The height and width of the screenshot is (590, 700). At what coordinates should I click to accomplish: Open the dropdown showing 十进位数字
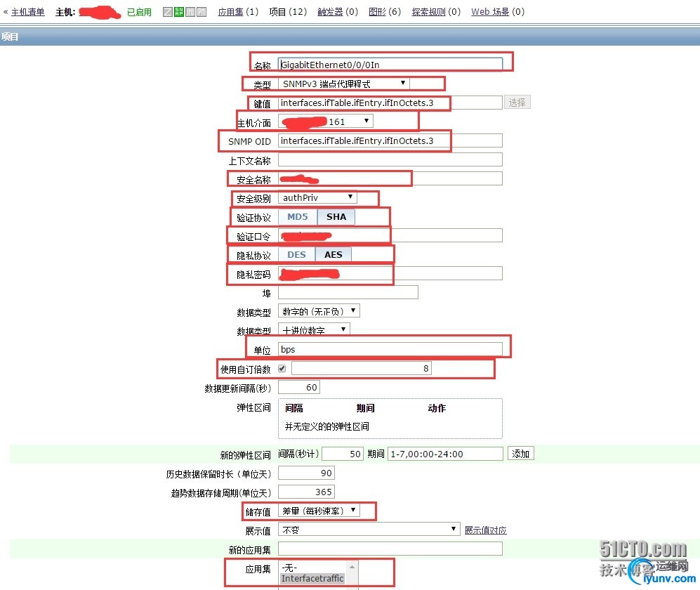point(314,329)
